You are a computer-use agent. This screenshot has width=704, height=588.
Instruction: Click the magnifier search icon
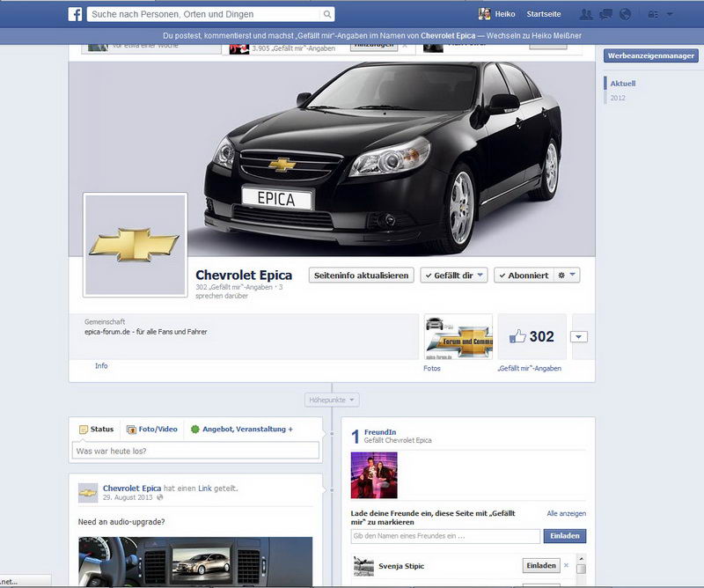[327, 14]
